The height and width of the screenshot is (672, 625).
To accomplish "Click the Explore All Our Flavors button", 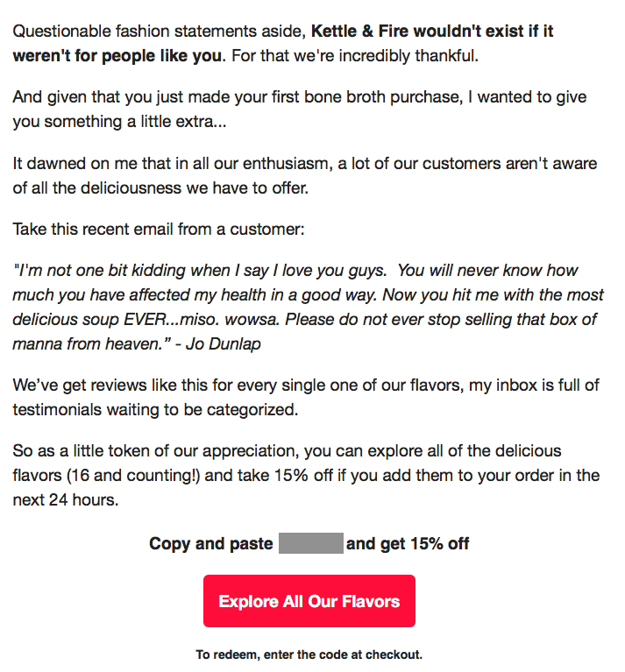I will (x=309, y=601).
